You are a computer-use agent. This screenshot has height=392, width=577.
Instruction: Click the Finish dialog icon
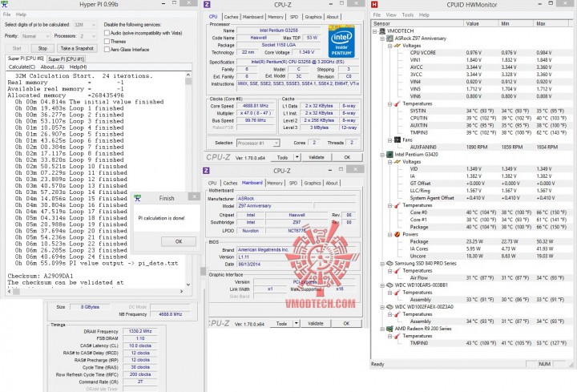click(138, 198)
